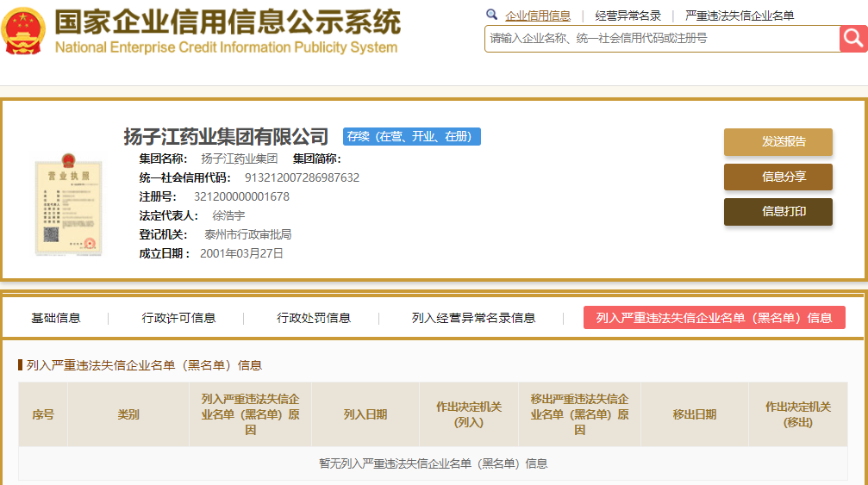Click the founding date 2001年03月27日
This screenshot has width=868, height=485.
coord(241,253)
